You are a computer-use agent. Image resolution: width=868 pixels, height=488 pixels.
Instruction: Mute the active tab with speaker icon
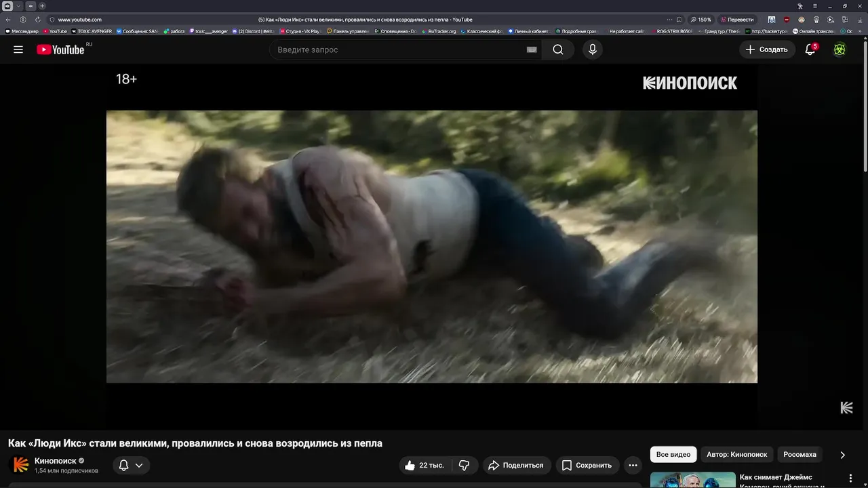(7, 6)
